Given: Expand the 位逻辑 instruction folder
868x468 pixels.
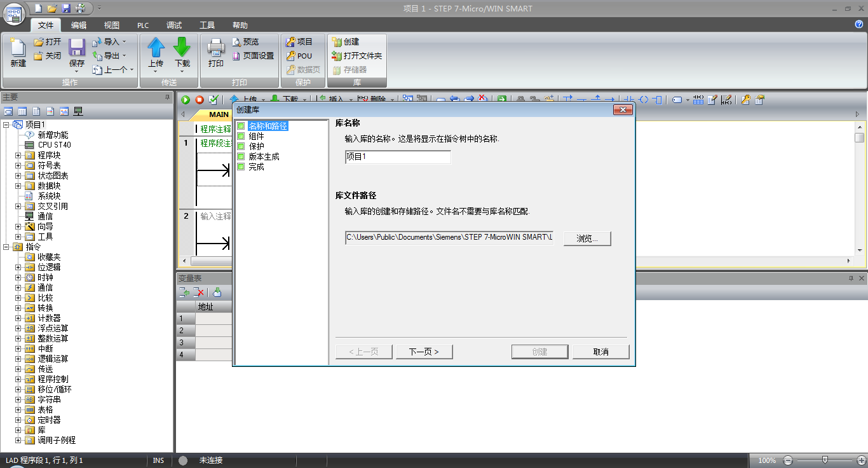Looking at the screenshot, I should (x=18, y=267).
